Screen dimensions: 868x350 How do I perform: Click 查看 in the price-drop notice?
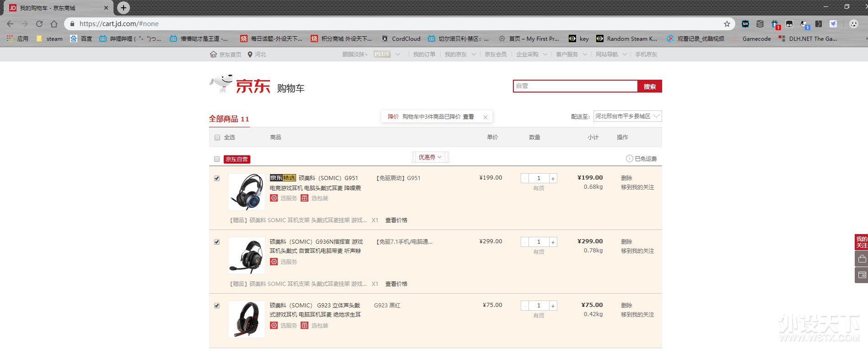click(469, 117)
